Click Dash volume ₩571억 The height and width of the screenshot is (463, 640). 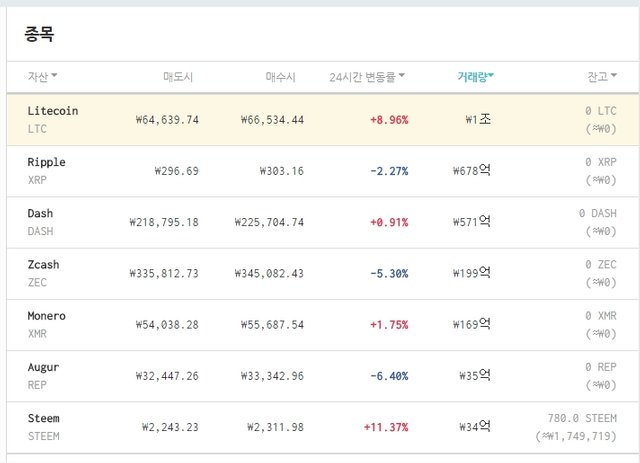pos(472,222)
